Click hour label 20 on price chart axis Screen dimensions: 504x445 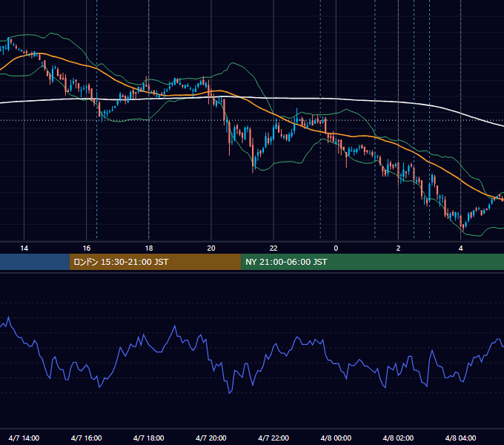(x=211, y=248)
